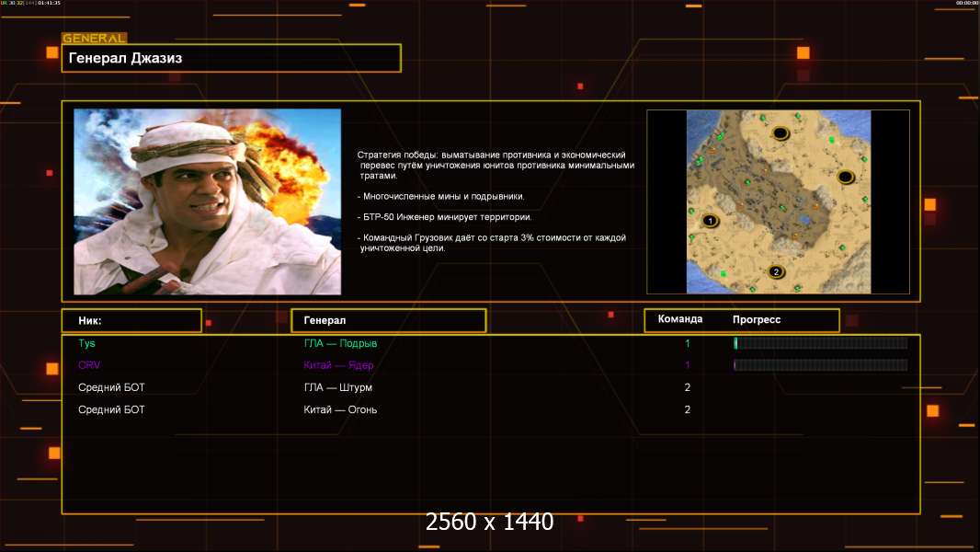Click 'Китай — Огонь' bot general entry
This screenshot has height=552, width=980.
coord(340,409)
